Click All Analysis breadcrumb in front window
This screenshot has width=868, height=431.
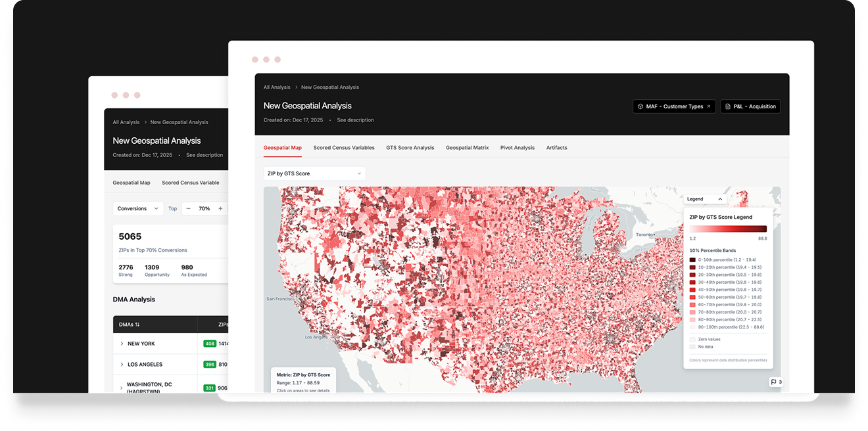(277, 87)
